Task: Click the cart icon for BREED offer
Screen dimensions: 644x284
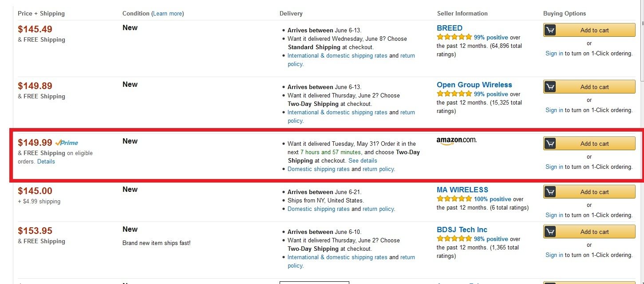Action: pos(550,30)
